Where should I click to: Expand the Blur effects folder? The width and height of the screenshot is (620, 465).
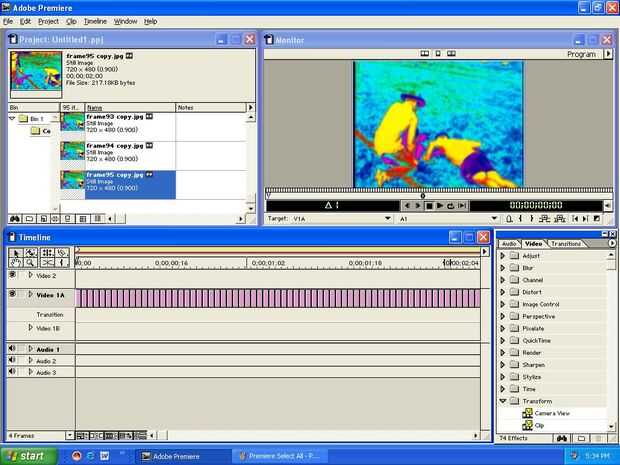pyautogui.click(x=503, y=268)
